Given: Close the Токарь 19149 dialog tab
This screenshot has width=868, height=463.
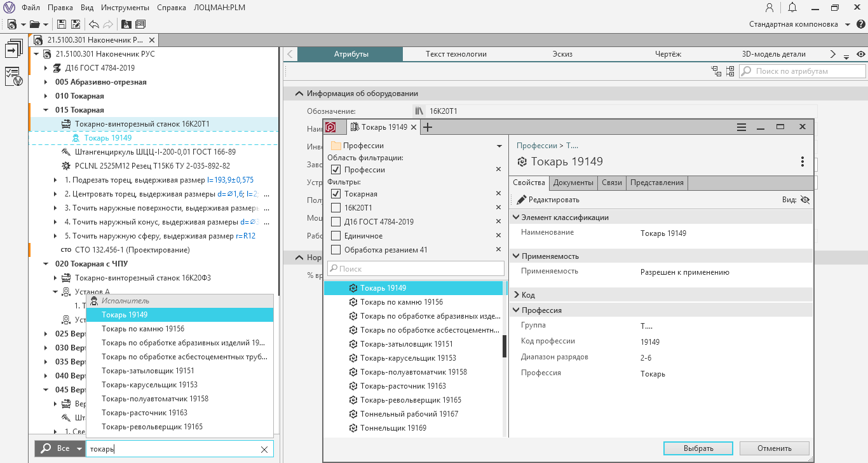Looking at the screenshot, I should (x=413, y=127).
